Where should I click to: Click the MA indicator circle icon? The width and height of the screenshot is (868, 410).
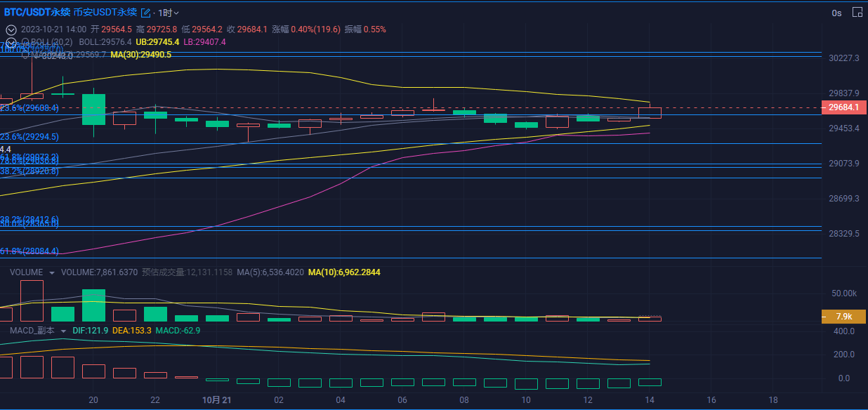pos(26,54)
